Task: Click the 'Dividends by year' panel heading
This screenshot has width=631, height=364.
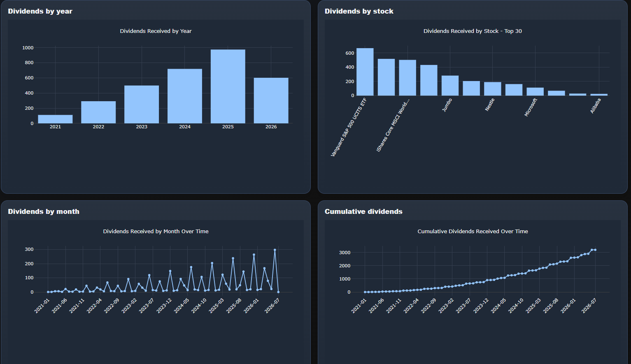Action: click(x=40, y=11)
